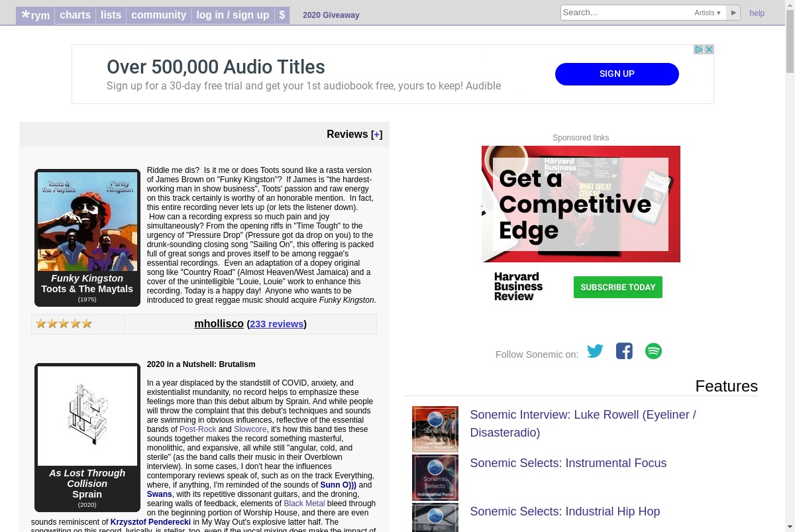Viewport: 795px width, 532px height.
Task: Open Sonemic's Twitter page icon
Action: 596,351
